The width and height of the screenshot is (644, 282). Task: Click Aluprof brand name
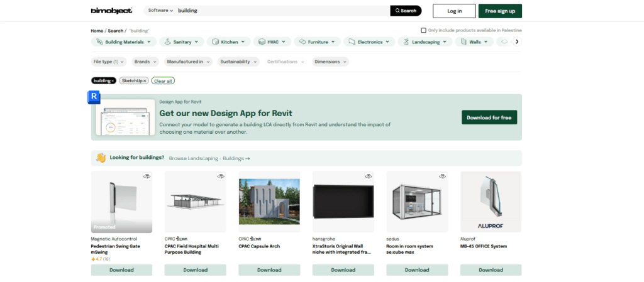coord(469,239)
